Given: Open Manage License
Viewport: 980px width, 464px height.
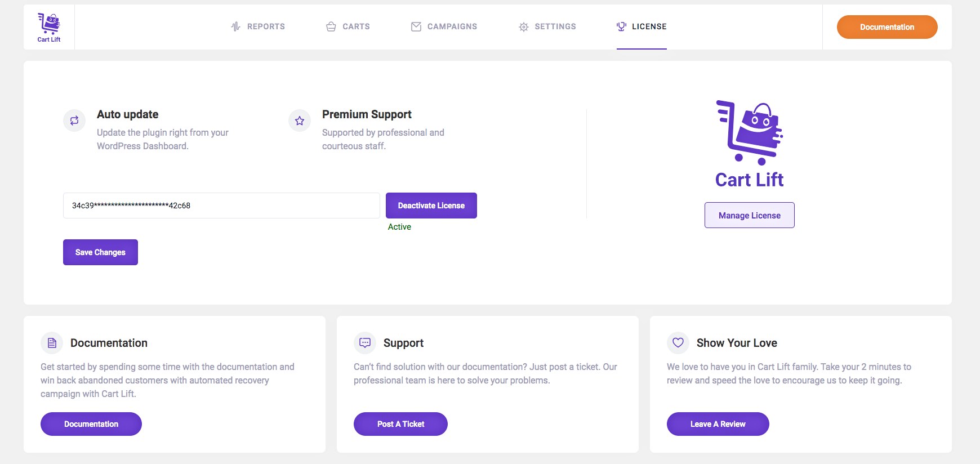Looking at the screenshot, I should click(x=750, y=215).
